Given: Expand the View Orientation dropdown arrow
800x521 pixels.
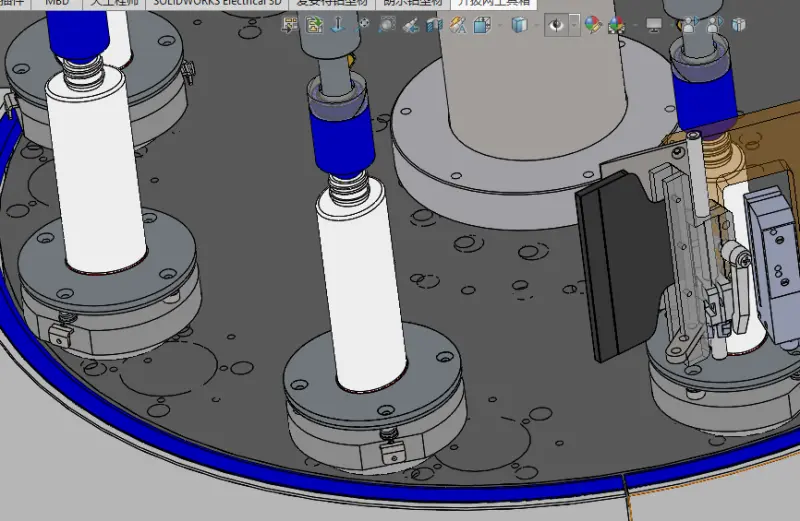Looking at the screenshot, I should point(499,24).
